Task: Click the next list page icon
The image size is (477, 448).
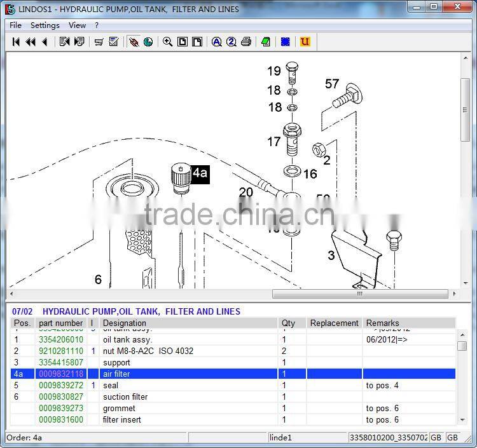Action: click(79, 42)
